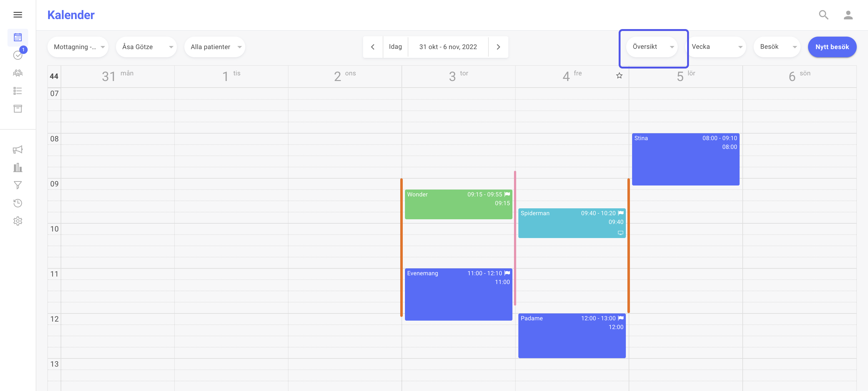
Task: Open the hamburger menu
Action: 17,14
